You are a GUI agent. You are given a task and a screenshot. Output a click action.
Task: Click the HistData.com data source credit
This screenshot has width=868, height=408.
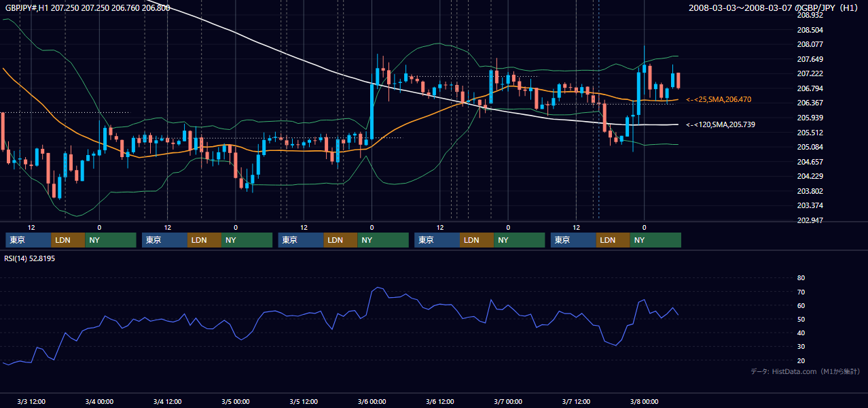coord(805,371)
